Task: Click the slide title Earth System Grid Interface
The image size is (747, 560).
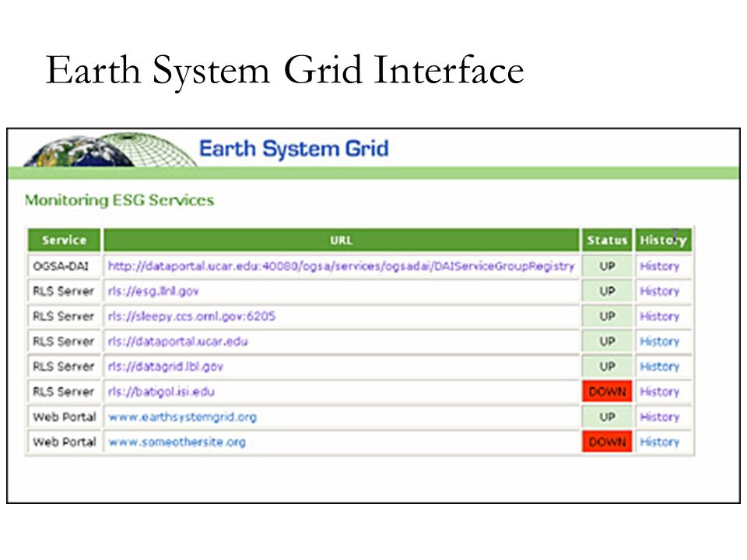Action: click(x=285, y=71)
